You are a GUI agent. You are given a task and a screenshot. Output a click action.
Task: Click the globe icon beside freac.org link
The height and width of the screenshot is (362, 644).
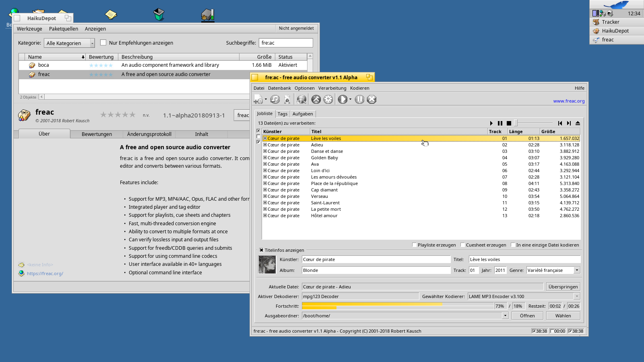coord(21,273)
